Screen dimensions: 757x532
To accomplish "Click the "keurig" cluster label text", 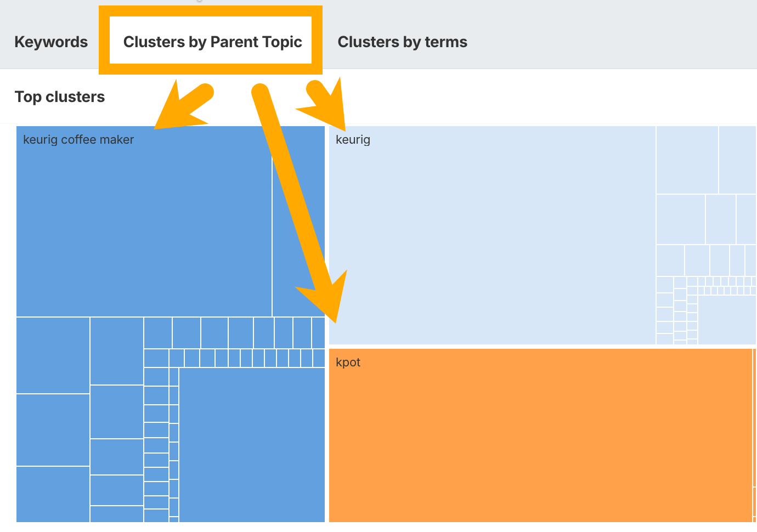I will pos(353,140).
